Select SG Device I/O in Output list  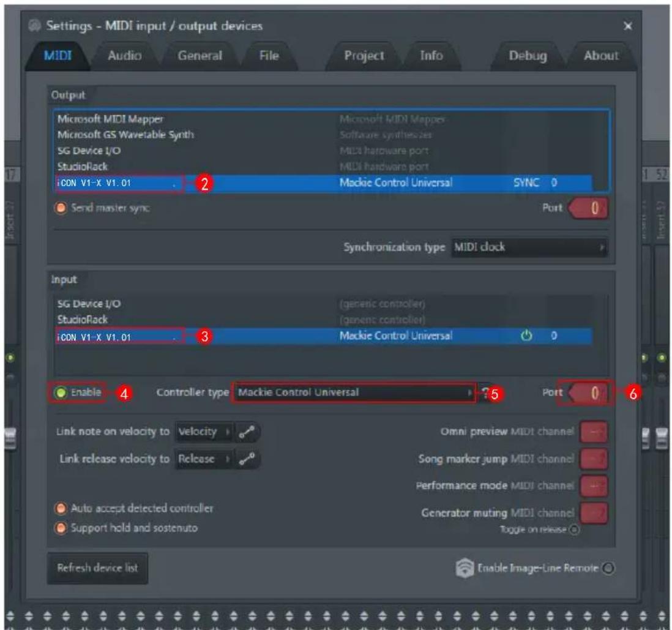(x=324, y=151)
